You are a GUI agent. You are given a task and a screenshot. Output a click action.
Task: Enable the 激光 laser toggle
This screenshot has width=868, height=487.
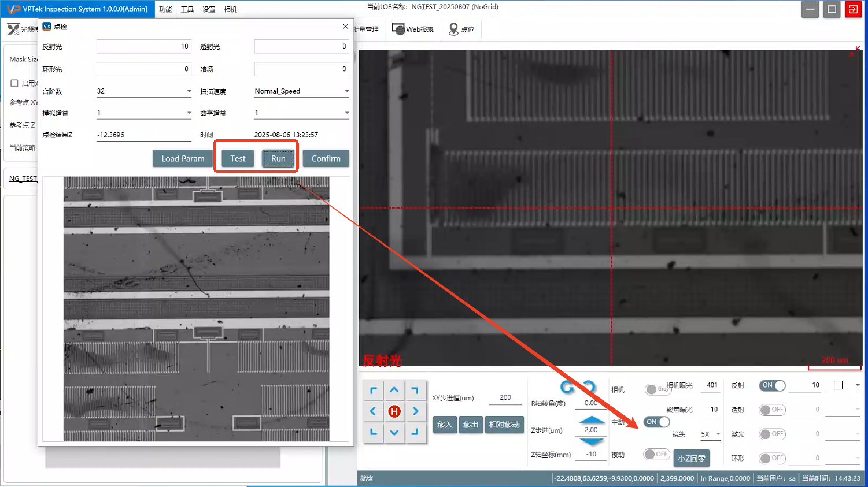(772, 434)
